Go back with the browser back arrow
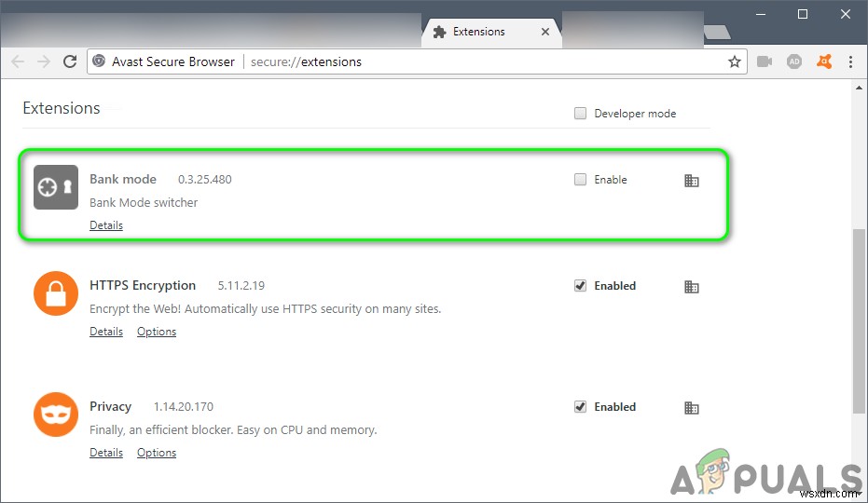The height and width of the screenshot is (503, 868). tap(19, 61)
